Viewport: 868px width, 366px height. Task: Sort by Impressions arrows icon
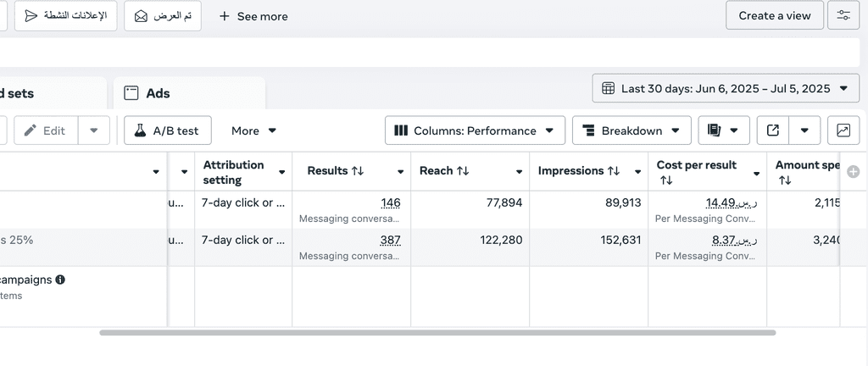coord(614,171)
